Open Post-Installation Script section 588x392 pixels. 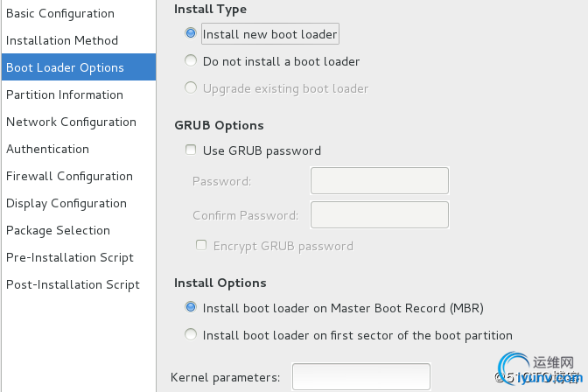(x=73, y=284)
